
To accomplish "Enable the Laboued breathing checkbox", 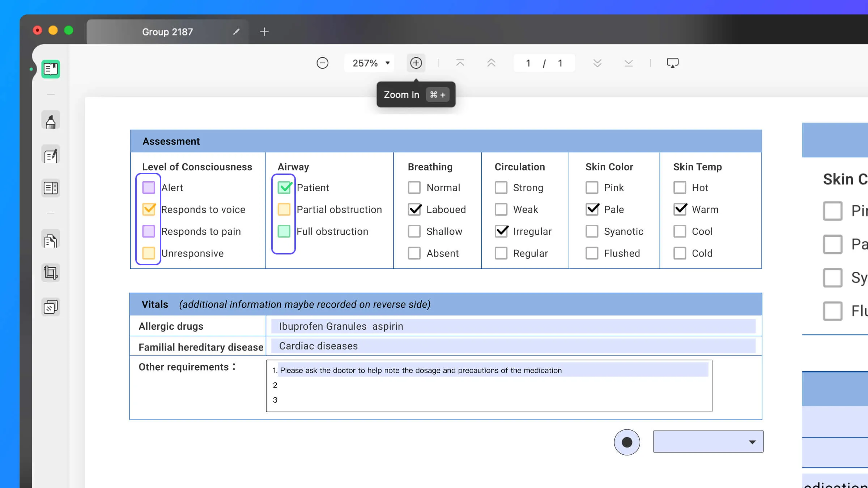I will [414, 209].
